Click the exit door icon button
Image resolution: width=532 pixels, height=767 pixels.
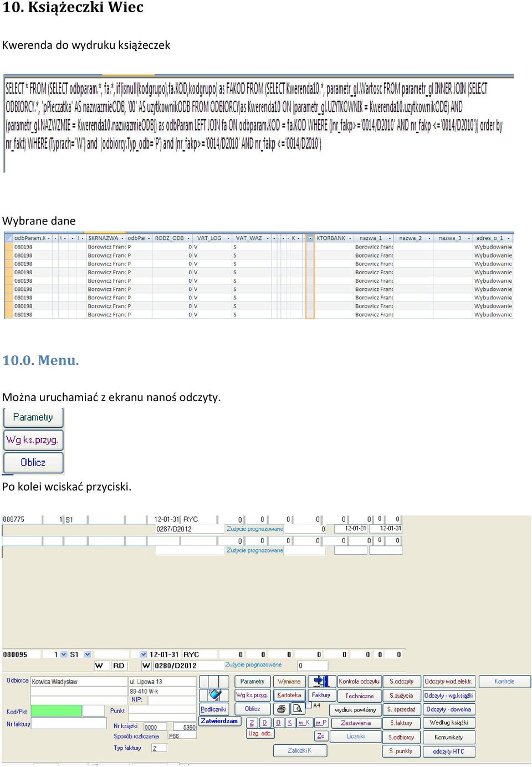click(321, 681)
